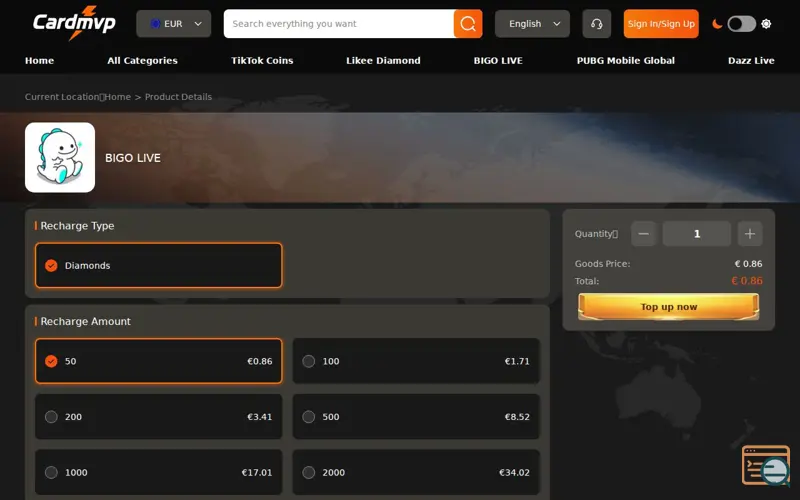Image resolution: width=800 pixels, height=500 pixels.
Task: Click the orange Total €0.86 value
Action: pos(747,281)
